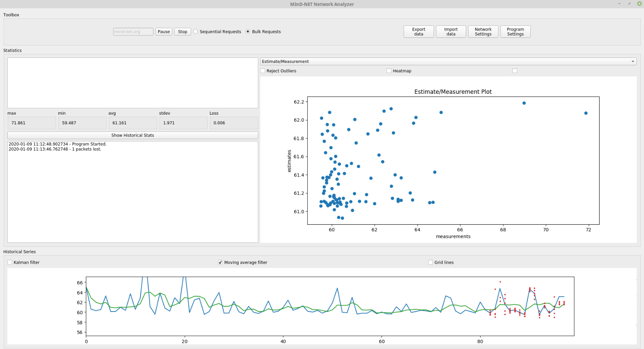Click the mind-net.org host input field
This screenshot has height=349, width=644.
[133, 32]
